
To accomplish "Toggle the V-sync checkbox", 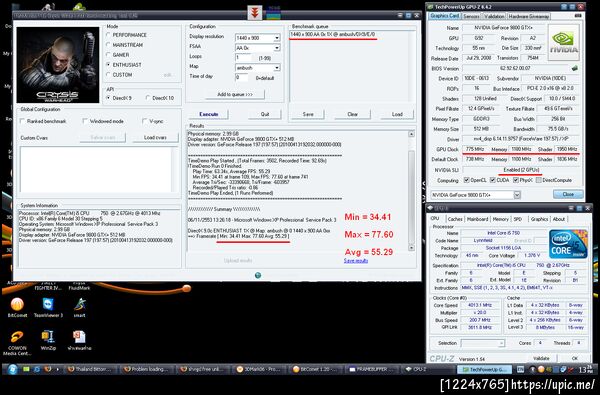I will 144,121.
